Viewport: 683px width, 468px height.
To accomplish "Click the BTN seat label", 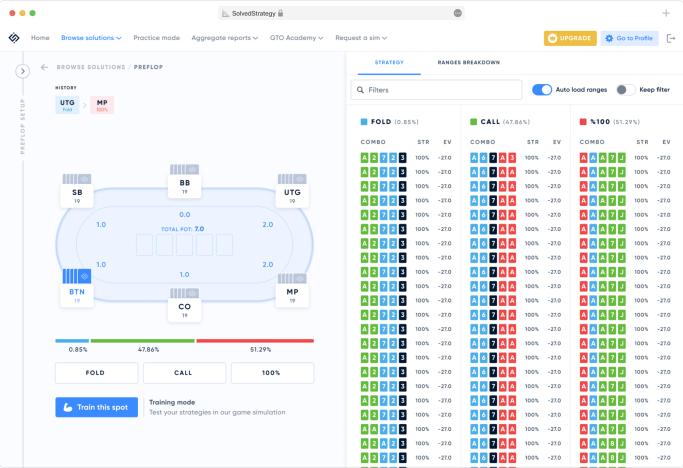I will coord(77,292).
